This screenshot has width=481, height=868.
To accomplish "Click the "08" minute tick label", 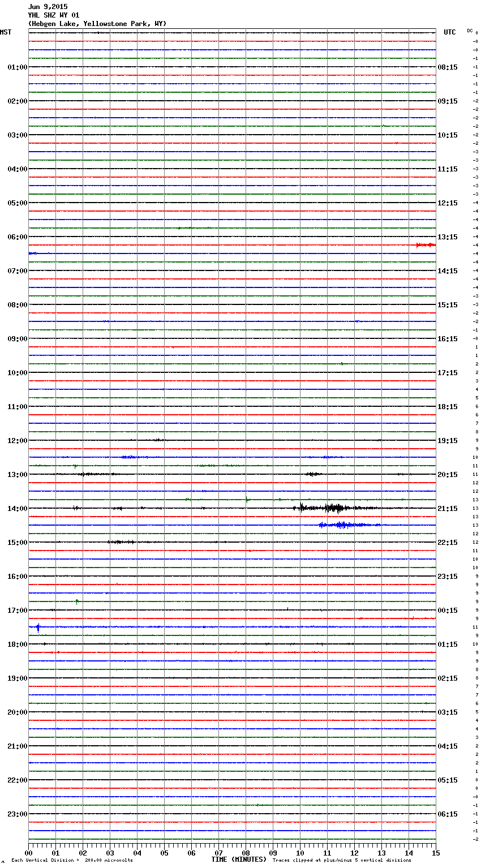I will 246,853.
